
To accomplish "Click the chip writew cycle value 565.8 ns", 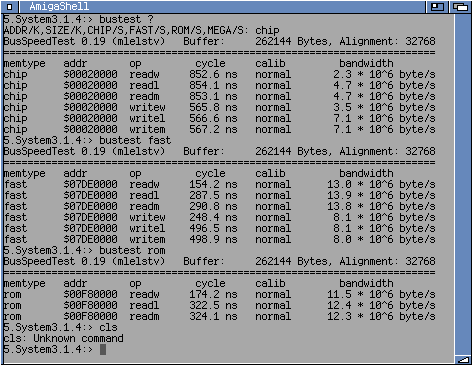I will click(x=213, y=107).
